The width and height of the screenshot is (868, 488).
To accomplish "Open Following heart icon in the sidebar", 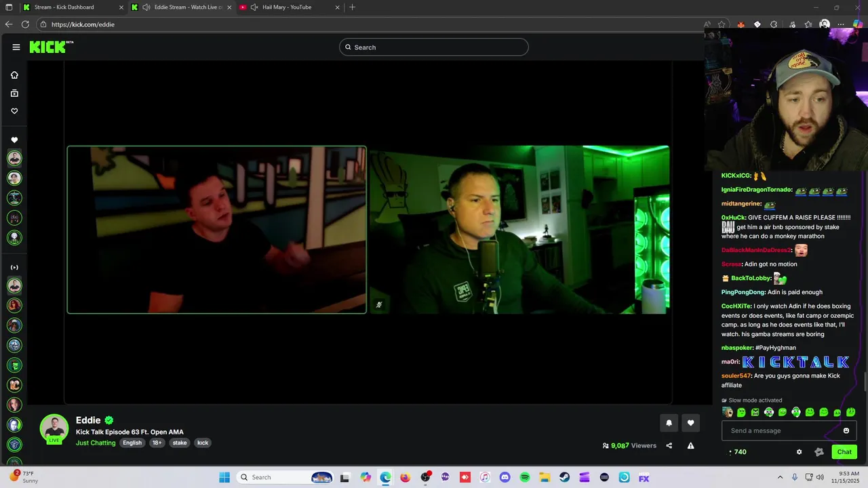I will coord(14,111).
